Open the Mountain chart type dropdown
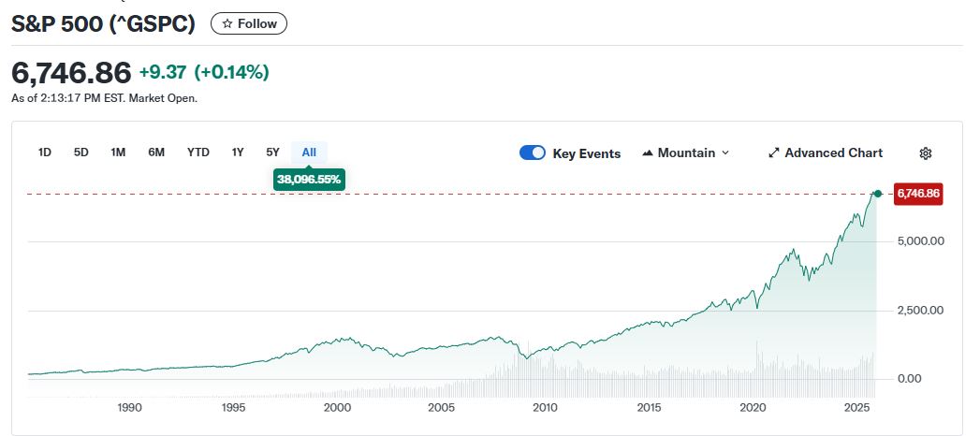This screenshot has height=436, width=980. [685, 153]
